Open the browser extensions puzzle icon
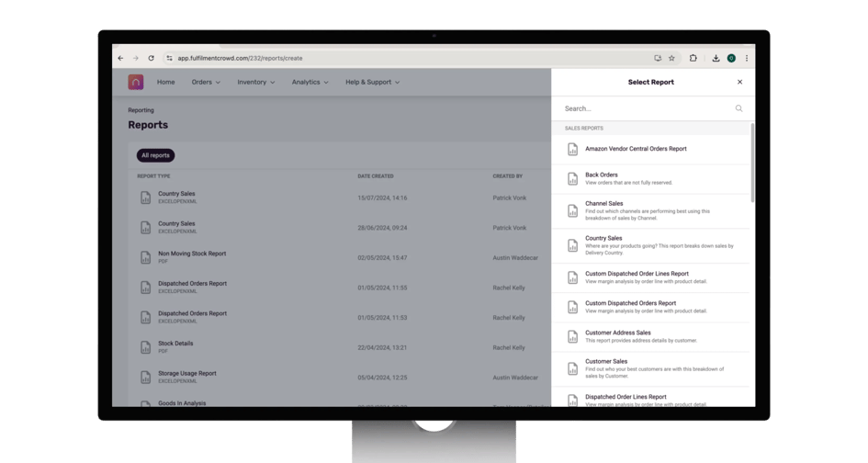 click(693, 58)
